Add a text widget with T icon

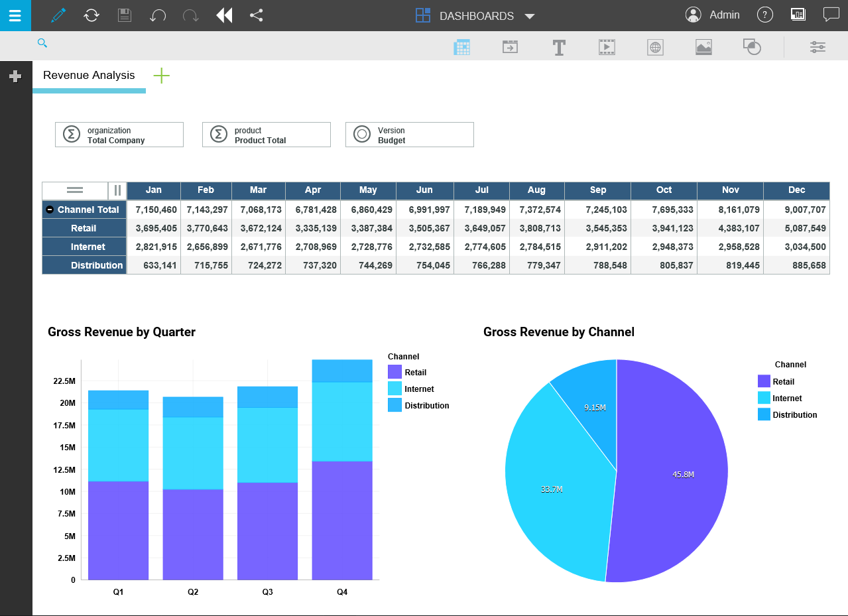tap(559, 47)
